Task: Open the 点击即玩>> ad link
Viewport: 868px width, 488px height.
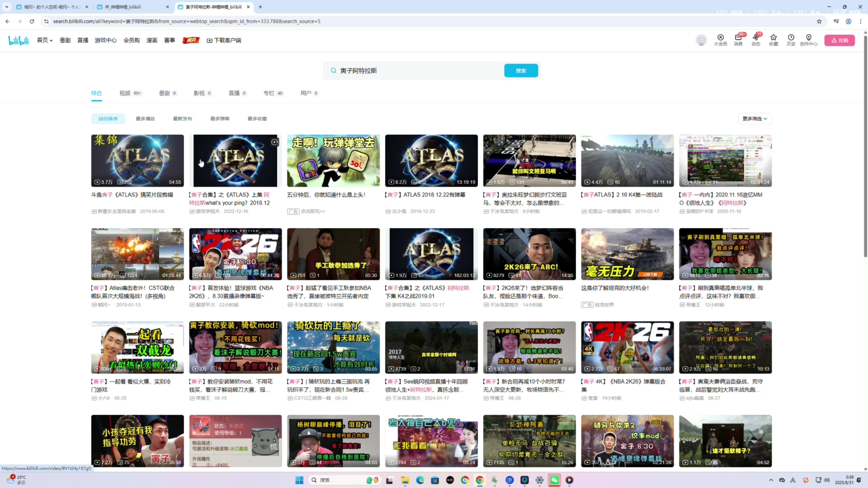Action: pyautogui.click(x=313, y=211)
